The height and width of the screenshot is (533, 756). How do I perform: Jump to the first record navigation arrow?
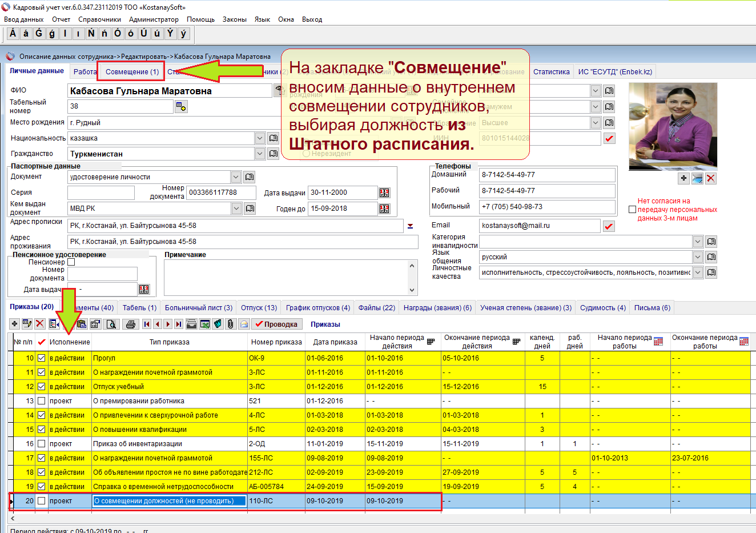(x=147, y=324)
